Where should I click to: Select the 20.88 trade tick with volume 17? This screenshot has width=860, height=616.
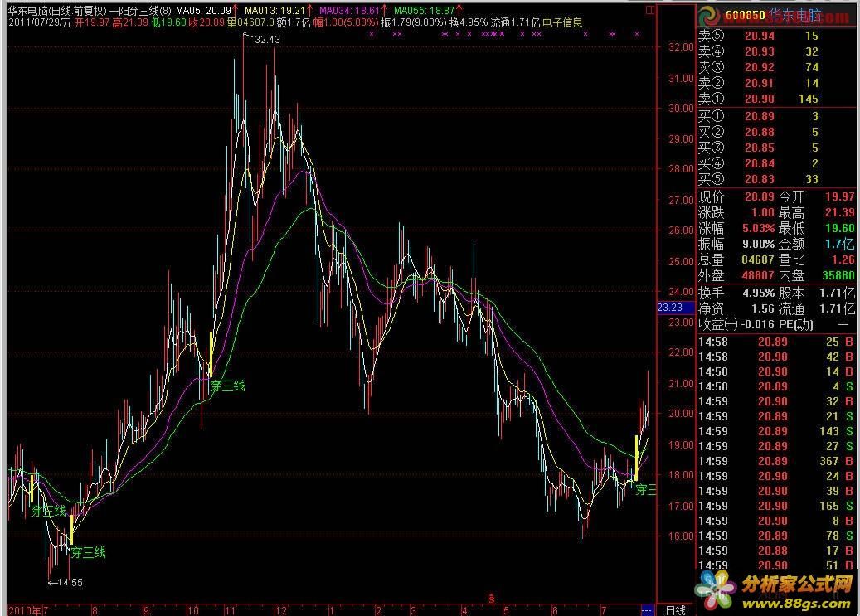pos(775,551)
